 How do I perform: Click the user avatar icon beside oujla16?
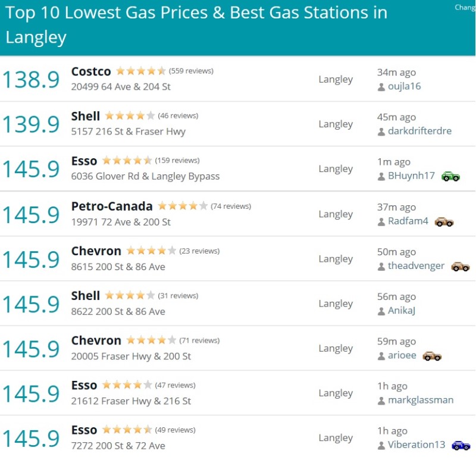coord(381,87)
